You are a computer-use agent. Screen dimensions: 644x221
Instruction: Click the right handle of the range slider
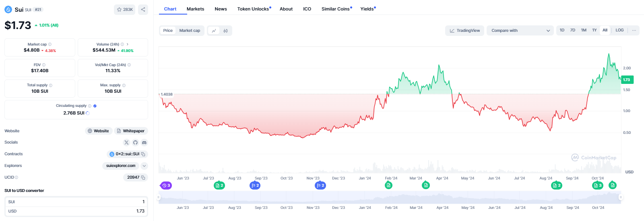coord(621,197)
